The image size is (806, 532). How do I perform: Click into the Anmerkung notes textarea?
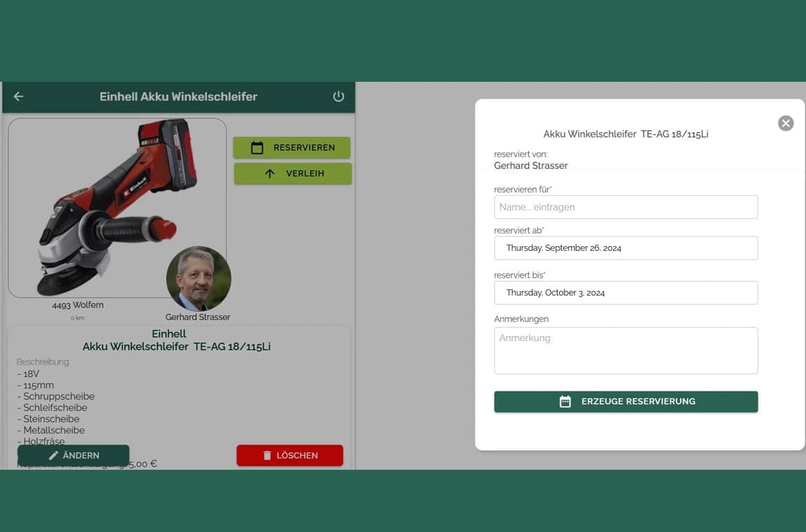[x=626, y=351]
